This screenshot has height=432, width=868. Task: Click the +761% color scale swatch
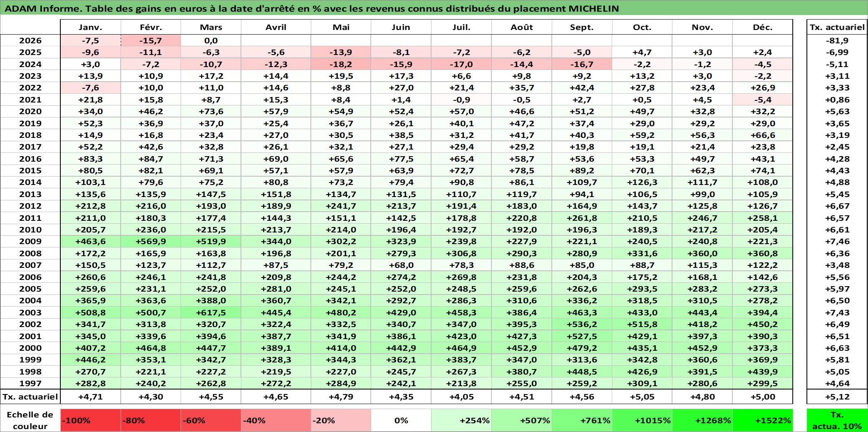(582, 420)
